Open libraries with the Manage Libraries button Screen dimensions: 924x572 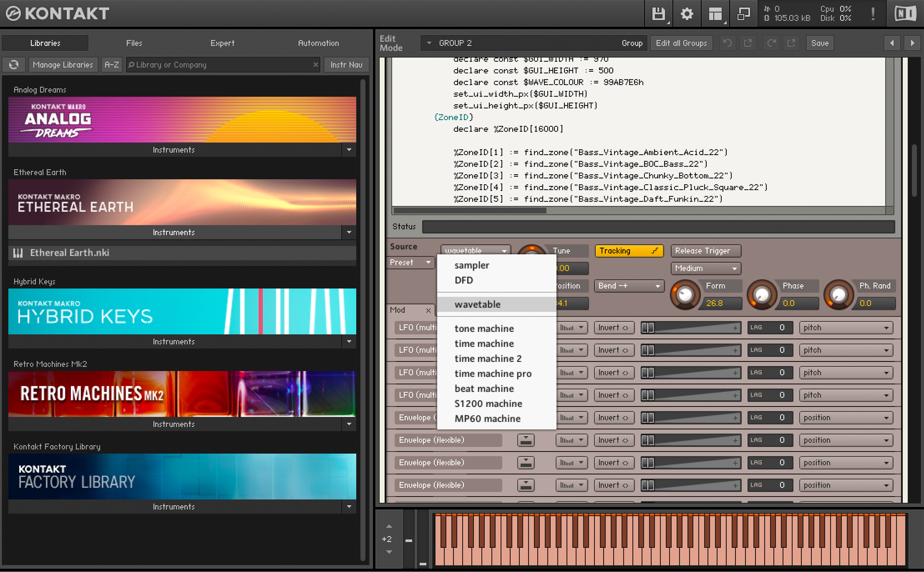coord(63,64)
